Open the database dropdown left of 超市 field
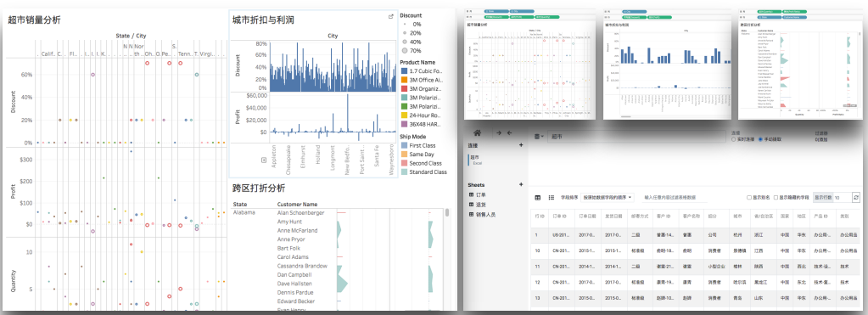 point(539,136)
